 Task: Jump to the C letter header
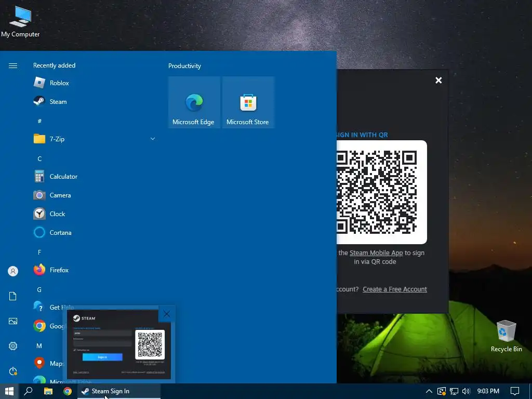pyautogui.click(x=39, y=159)
